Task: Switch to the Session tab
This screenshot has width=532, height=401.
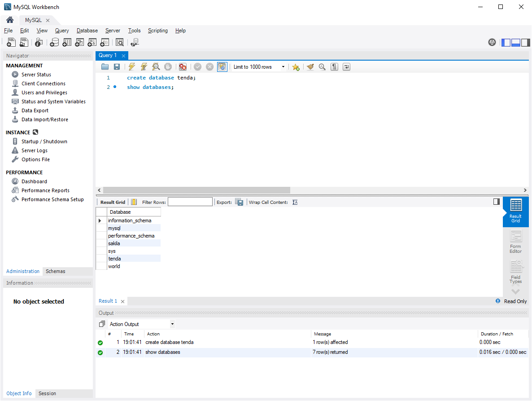Action: click(47, 393)
